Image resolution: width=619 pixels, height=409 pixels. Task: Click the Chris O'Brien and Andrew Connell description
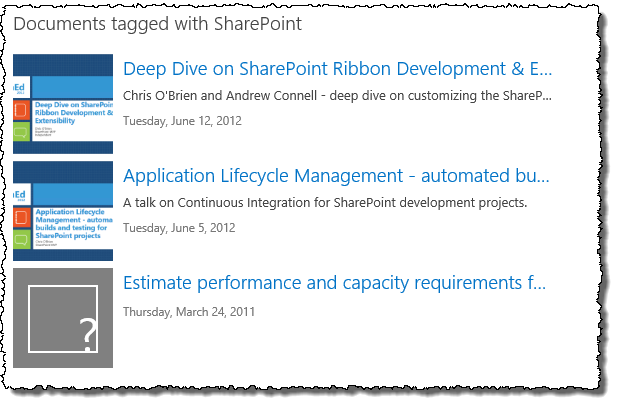(x=337, y=97)
